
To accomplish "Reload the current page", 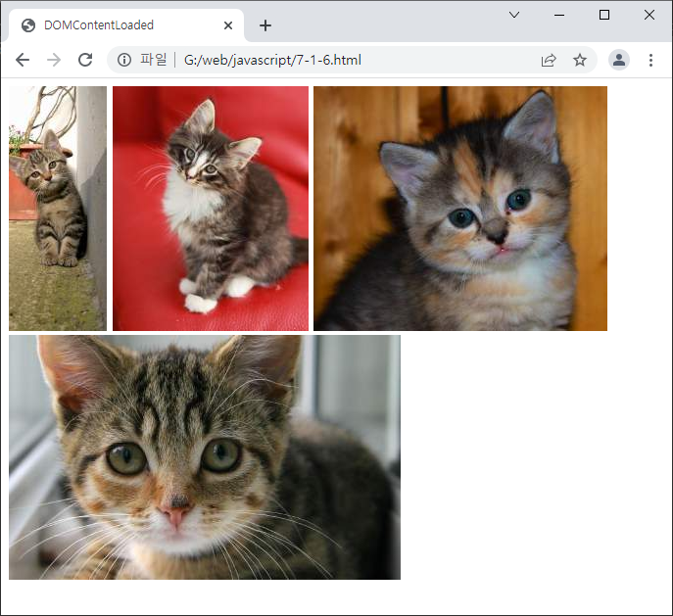I will pyautogui.click(x=85, y=60).
